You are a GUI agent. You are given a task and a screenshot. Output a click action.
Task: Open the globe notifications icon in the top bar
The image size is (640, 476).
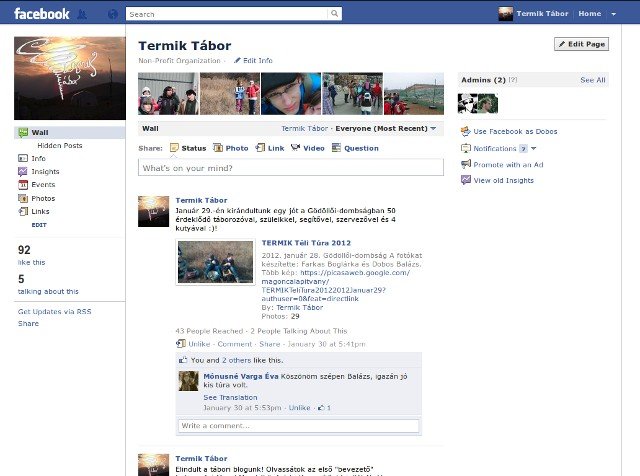click(112, 14)
